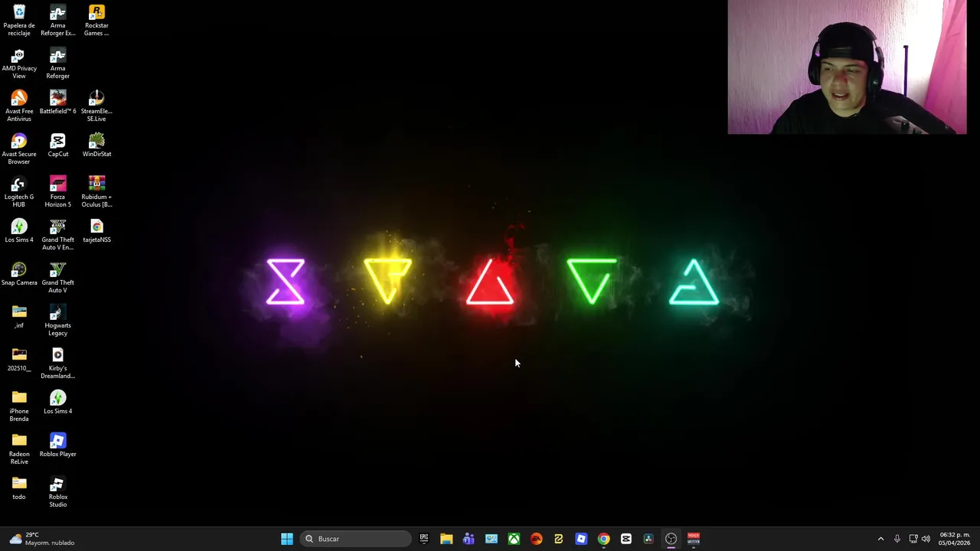Screen dimensions: 980x551
Task: Select the tarjetaNSS file icon
Action: 96,231
